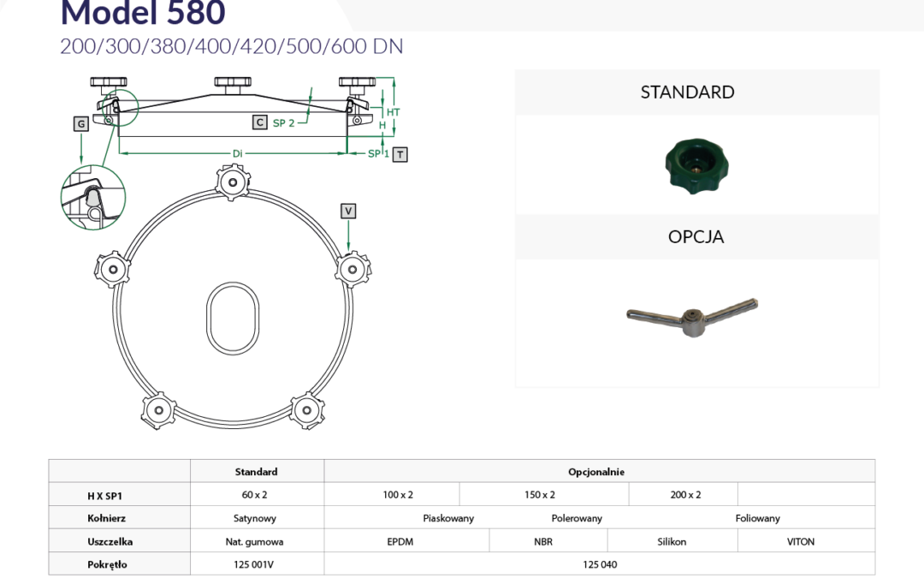Select the "Uszczelka" row label
Viewport: 924px width, 578px height.
[110, 541]
